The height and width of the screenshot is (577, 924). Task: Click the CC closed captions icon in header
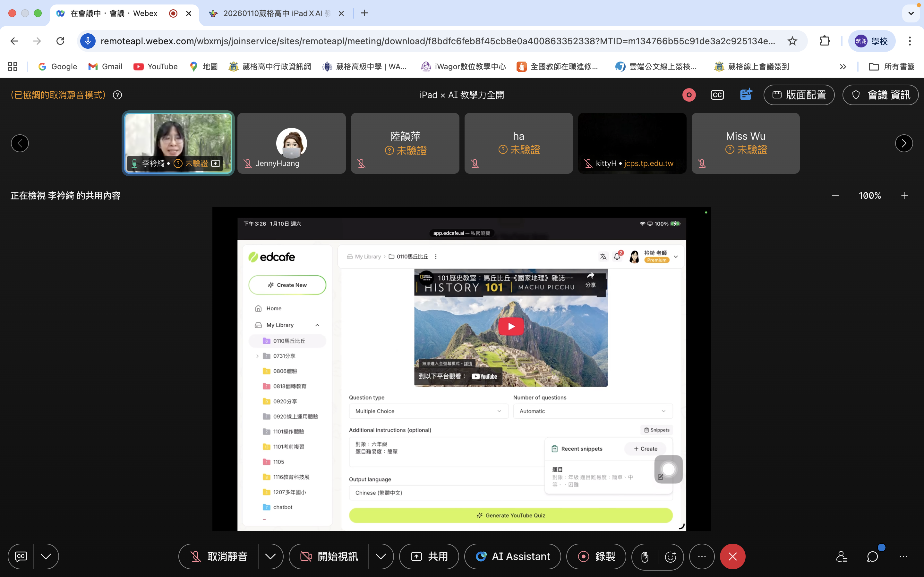pos(717,95)
